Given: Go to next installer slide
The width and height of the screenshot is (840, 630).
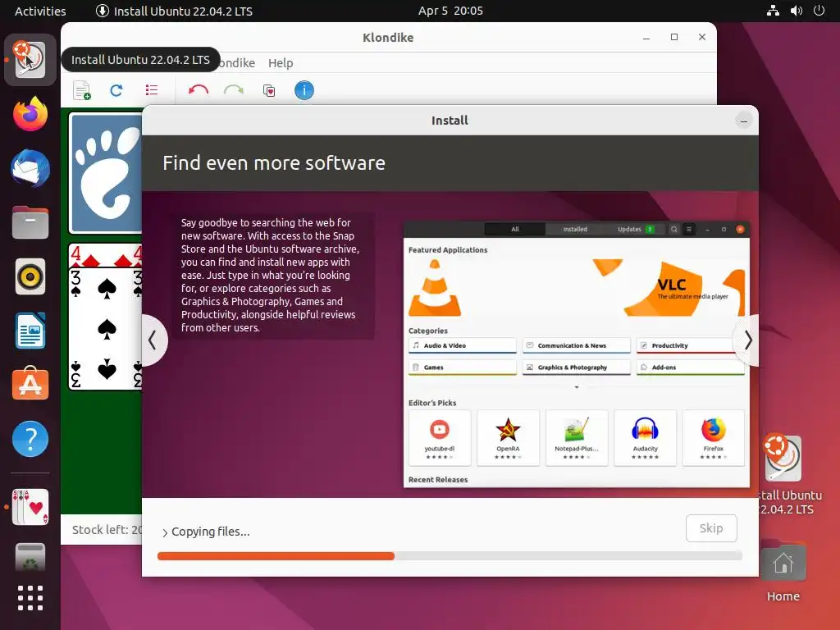Looking at the screenshot, I should click(x=748, y=340).
